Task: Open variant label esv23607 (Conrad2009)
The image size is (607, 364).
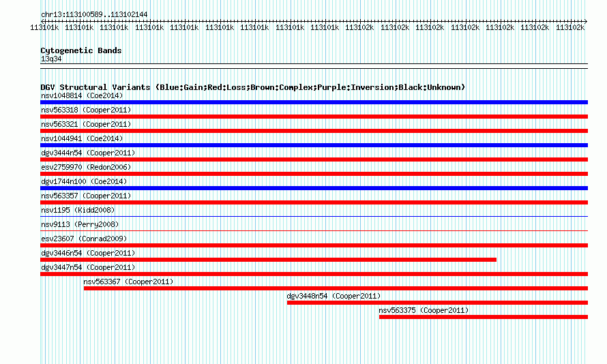Action: pos(84,239)
